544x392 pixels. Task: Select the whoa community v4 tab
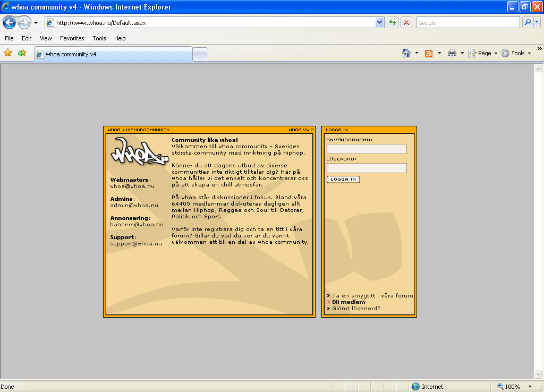114,54
